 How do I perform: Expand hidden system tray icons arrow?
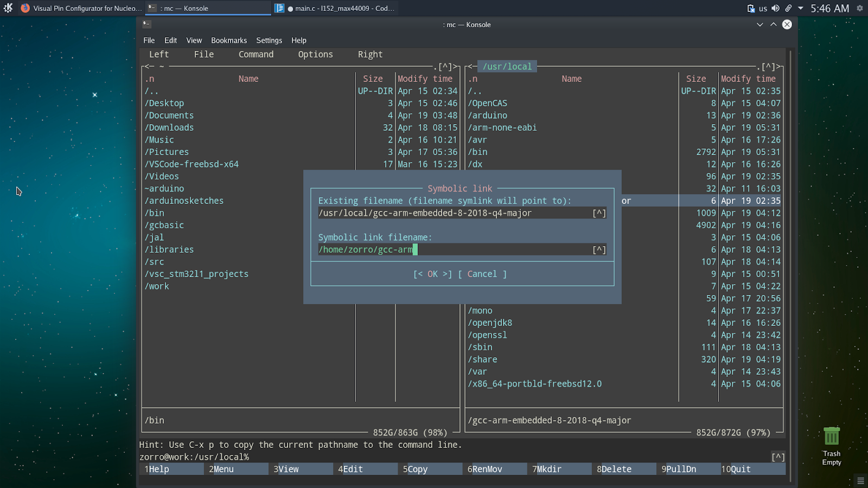pos(801,8)
